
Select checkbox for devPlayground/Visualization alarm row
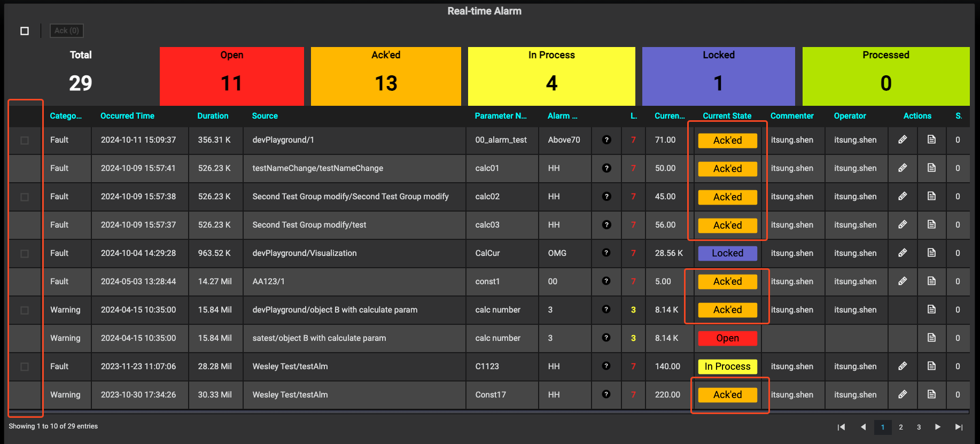25,254
